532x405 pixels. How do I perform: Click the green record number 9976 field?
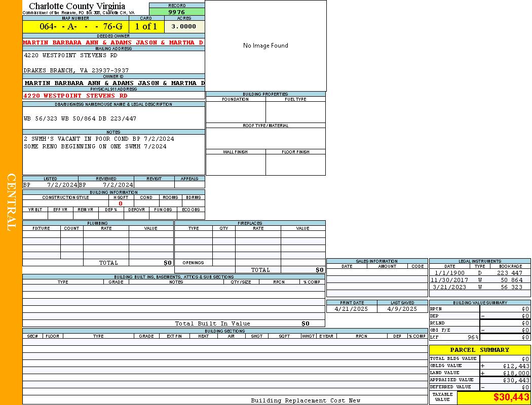pyautogui.click(x=177, y=12)
